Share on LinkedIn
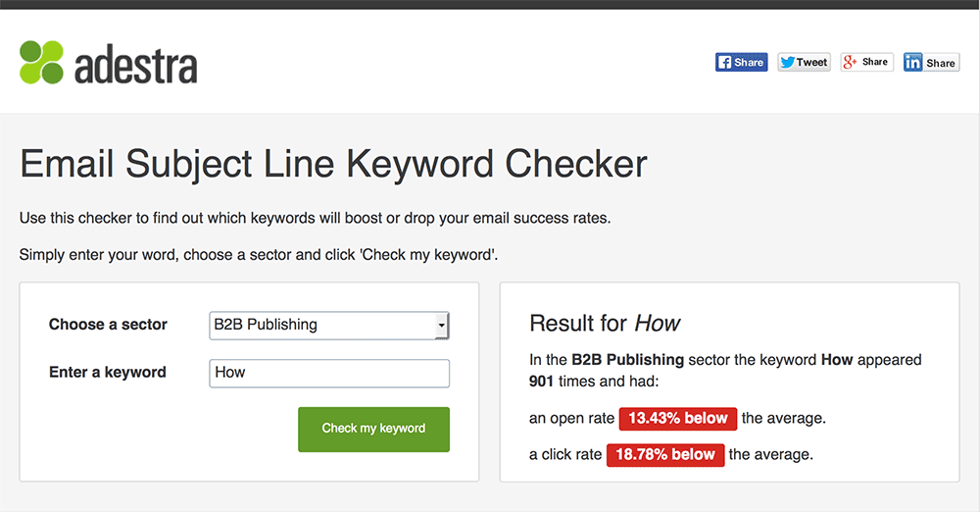Viewport: 980px width, 512px height. pyautogui.click(x=931, y=63)
